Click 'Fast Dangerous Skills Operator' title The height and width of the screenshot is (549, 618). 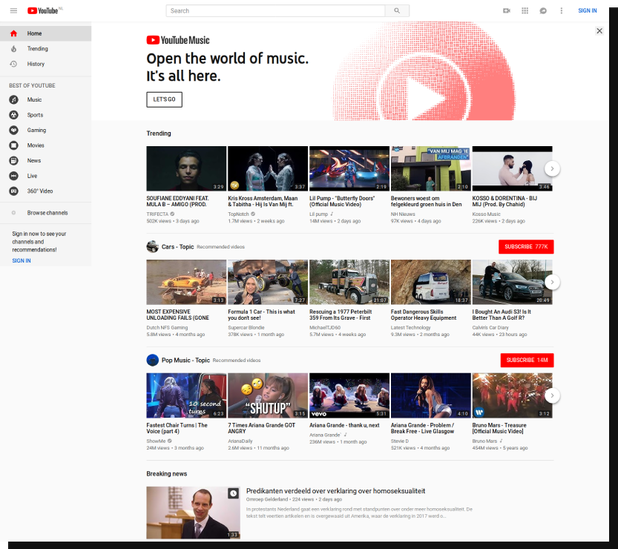point(424,315)
